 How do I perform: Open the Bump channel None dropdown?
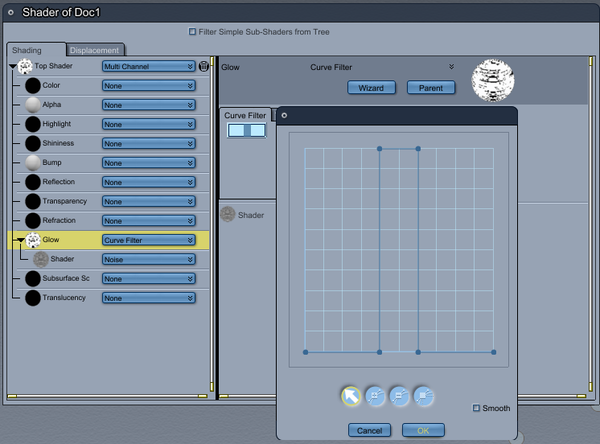(x=149, y=163)
